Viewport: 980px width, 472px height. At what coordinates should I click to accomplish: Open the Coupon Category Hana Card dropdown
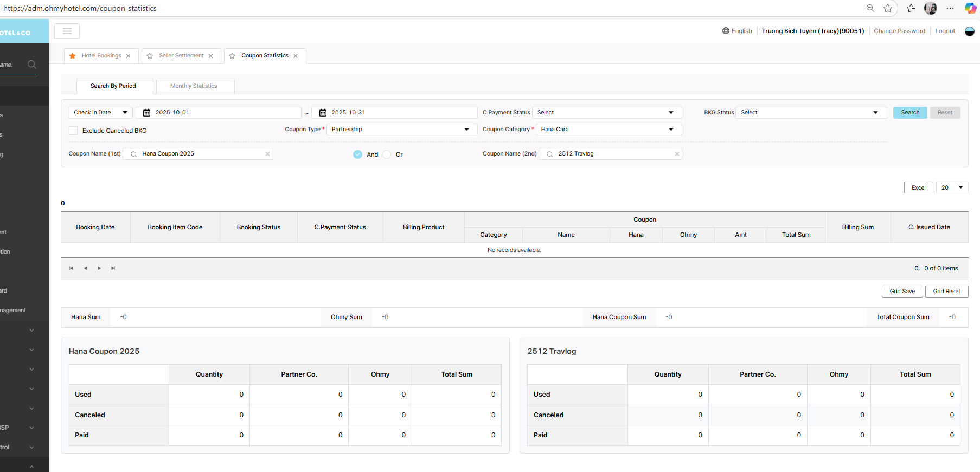608,130
